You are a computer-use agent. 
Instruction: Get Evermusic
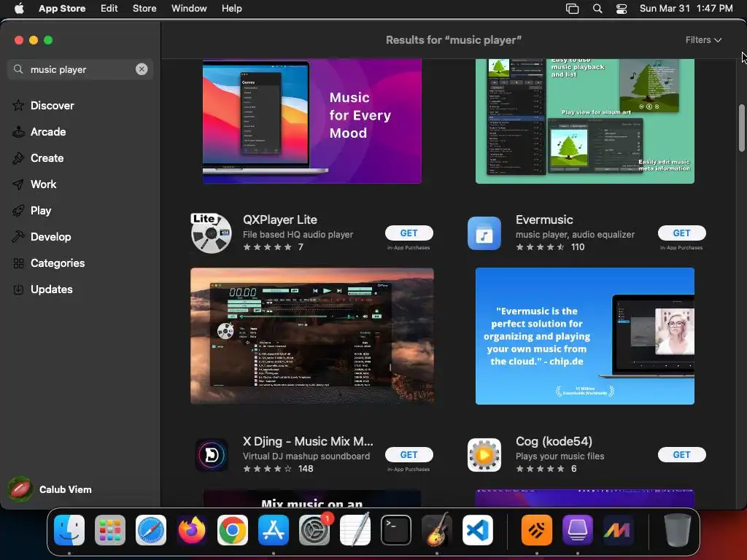(681, 233)
